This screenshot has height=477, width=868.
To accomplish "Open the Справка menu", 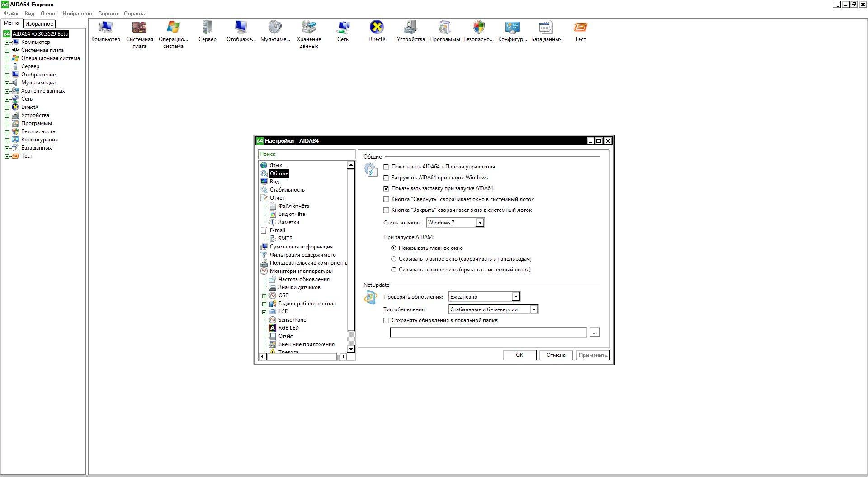I will click(x=135, y=14).
